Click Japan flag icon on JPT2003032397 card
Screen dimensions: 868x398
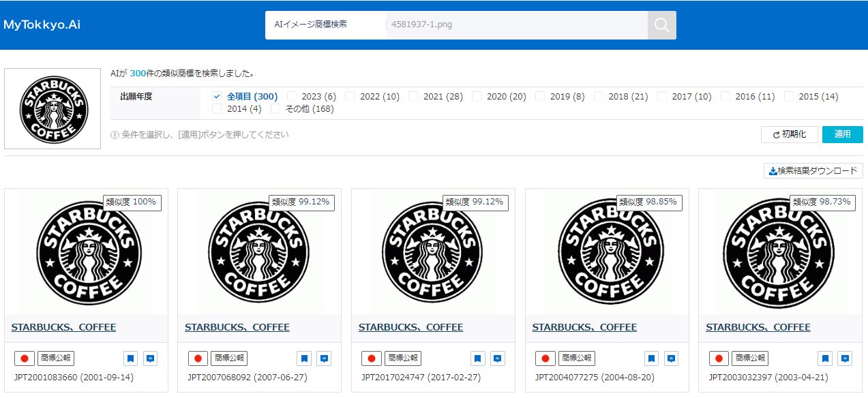[x=719, y=358]
